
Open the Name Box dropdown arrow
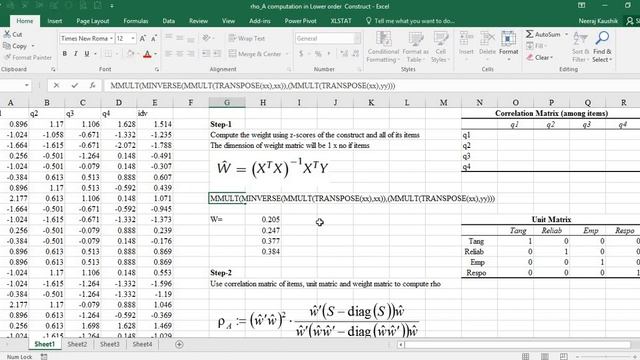[x=27, y=85]
